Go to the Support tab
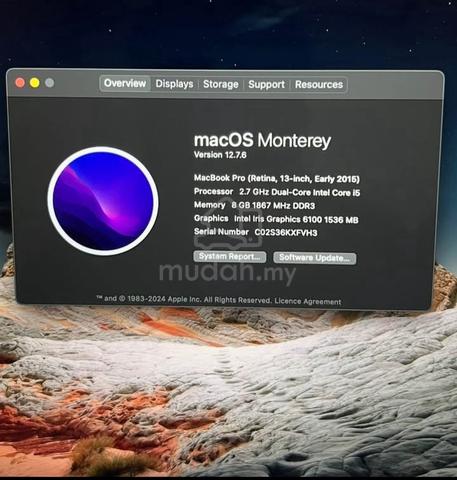This screenshot has height=480, width=457. pos(266,85)
